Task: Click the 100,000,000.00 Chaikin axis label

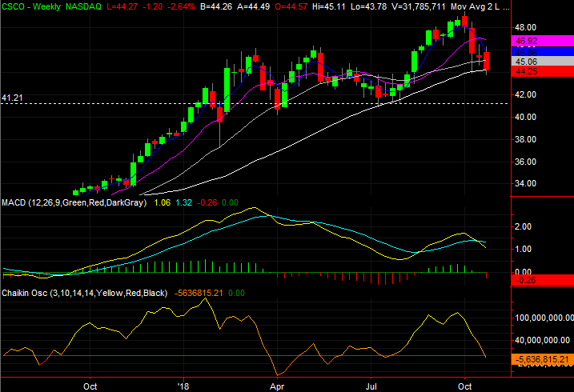Action: 544,318
